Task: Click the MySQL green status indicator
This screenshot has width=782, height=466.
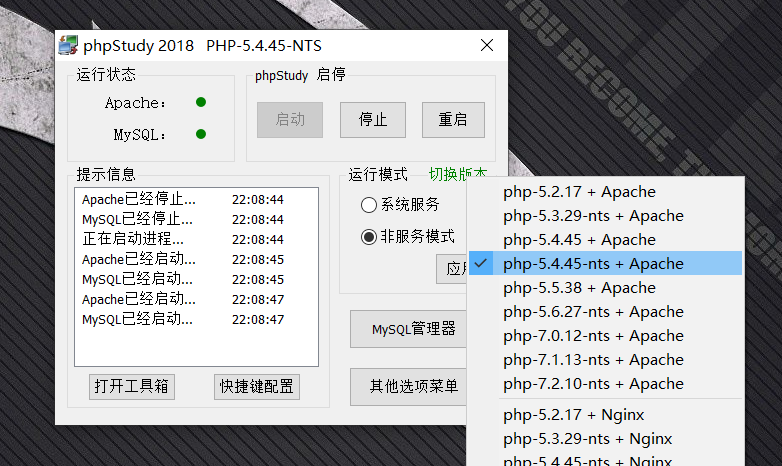Action: [201, 134]
